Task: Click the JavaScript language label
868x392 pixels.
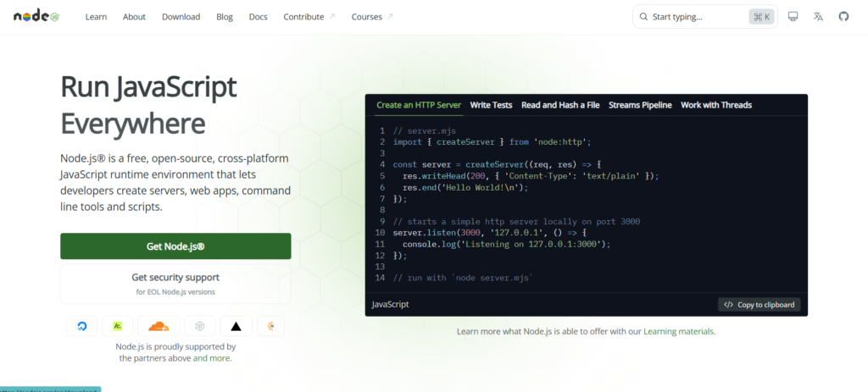Action: (390, 305)
